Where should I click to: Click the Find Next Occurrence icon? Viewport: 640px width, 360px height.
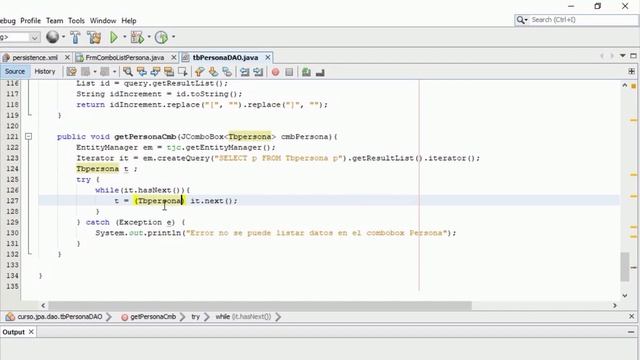click(x=155, y=72)
